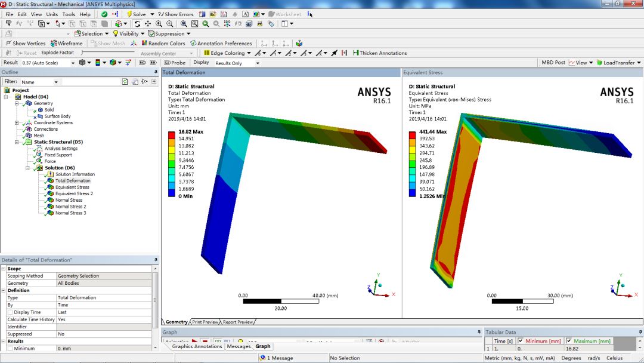Click the green checkmark toolbar icon

click(104, 14)
